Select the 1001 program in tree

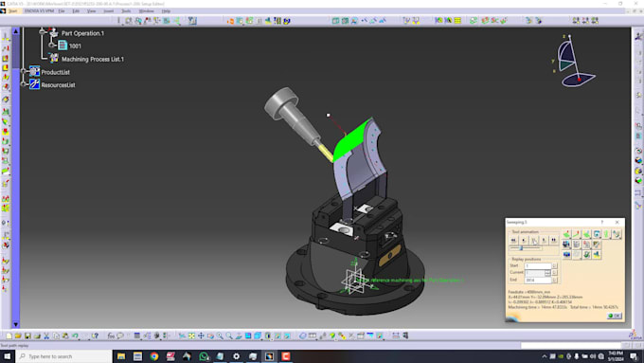[x=75, y=46]
